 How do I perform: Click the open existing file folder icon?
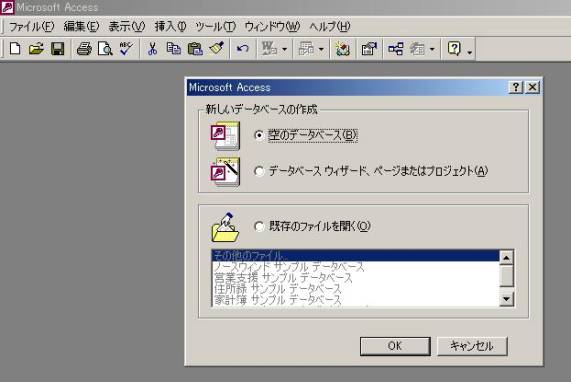pos(225,227)
